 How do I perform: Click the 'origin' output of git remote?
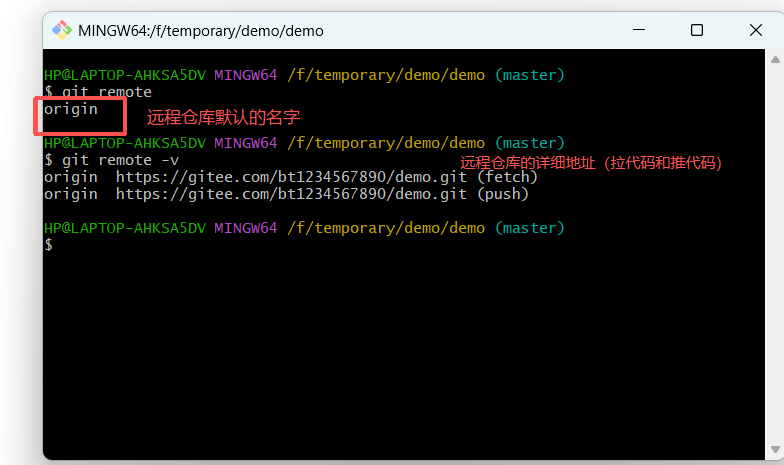point(70,110)
